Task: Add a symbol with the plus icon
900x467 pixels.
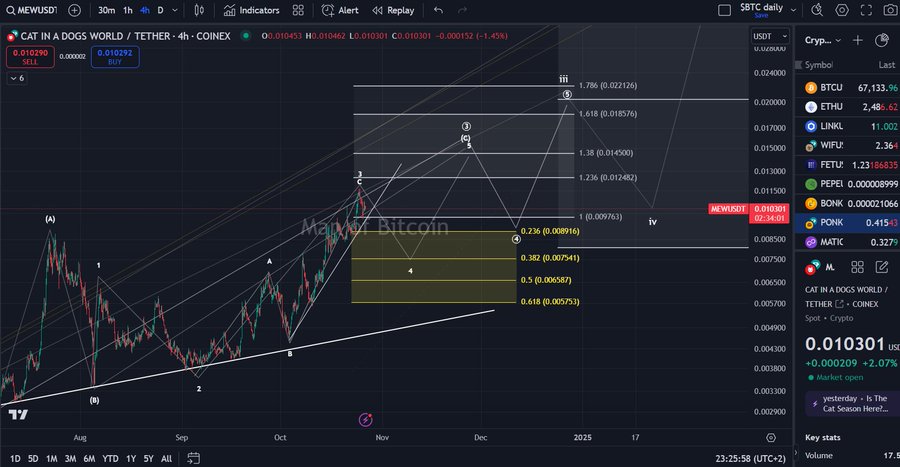Action: (74, 10)
